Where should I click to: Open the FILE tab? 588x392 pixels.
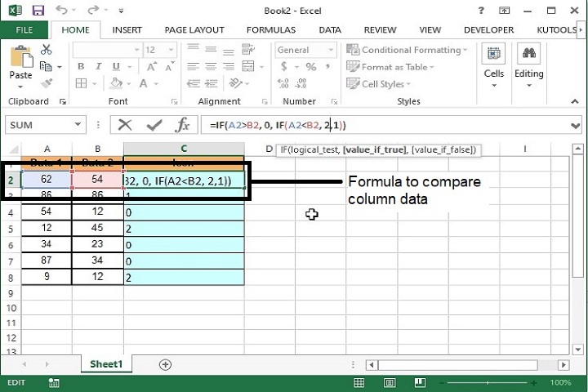pyautogui.click(x=24, y=29)
